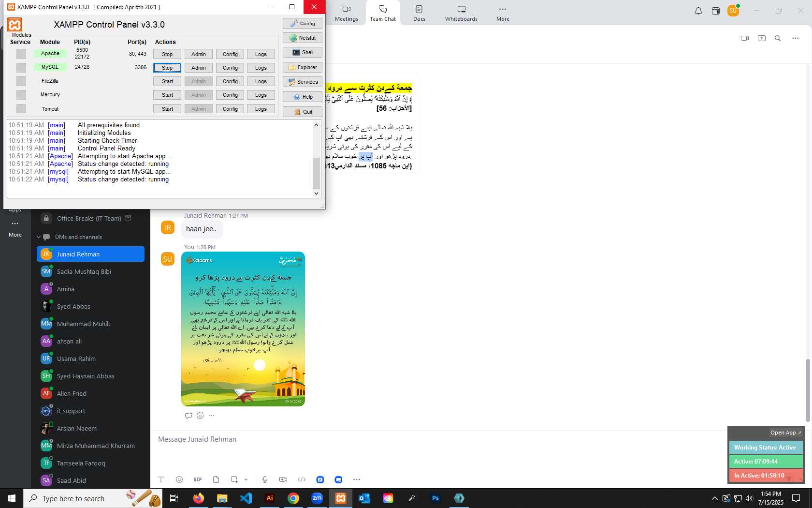This screenshot has height=508, width=812.
Task: Open MySQL Admin page
Action: [x=199, y=68]
